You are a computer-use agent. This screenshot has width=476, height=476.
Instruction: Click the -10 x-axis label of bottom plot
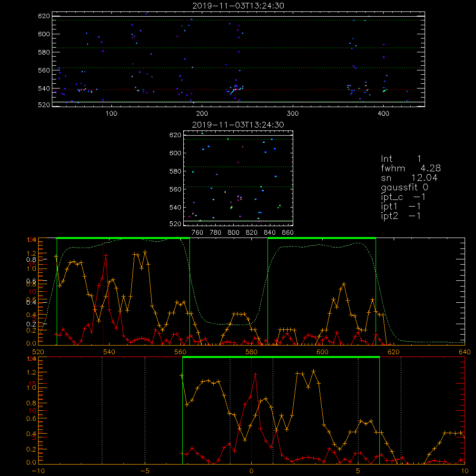pos(38,471)
